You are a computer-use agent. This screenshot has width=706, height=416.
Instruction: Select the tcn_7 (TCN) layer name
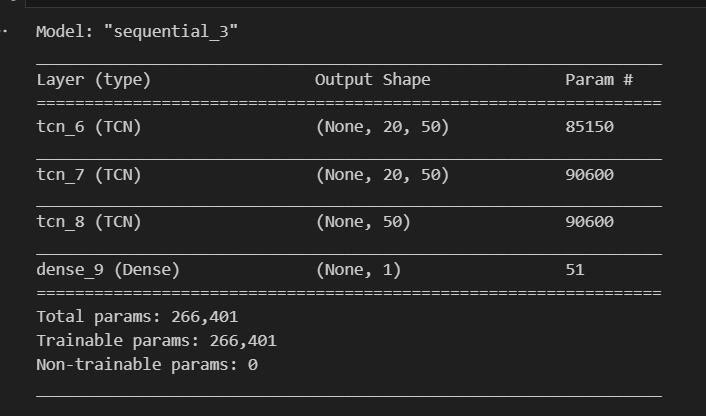(89, 175)
